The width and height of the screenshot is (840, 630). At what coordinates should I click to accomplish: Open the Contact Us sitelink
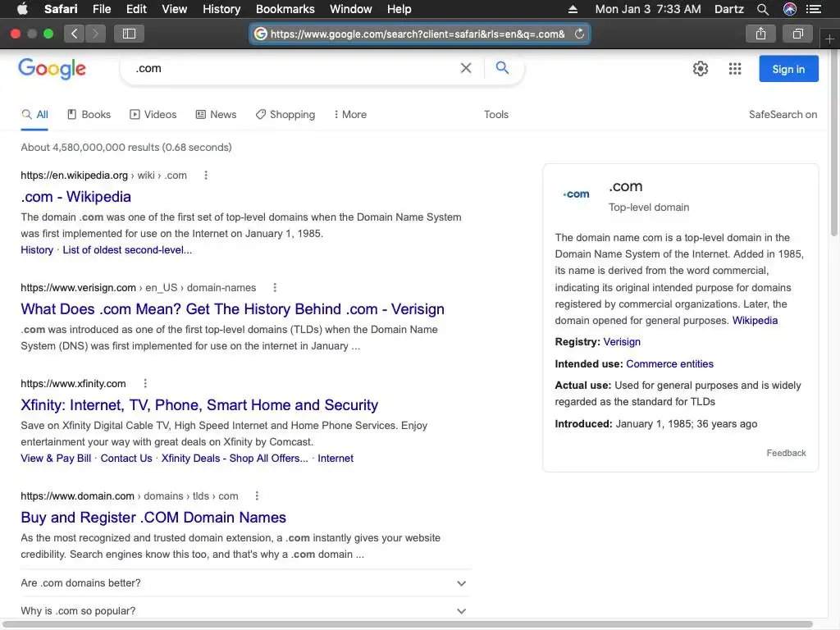[126, 458]
